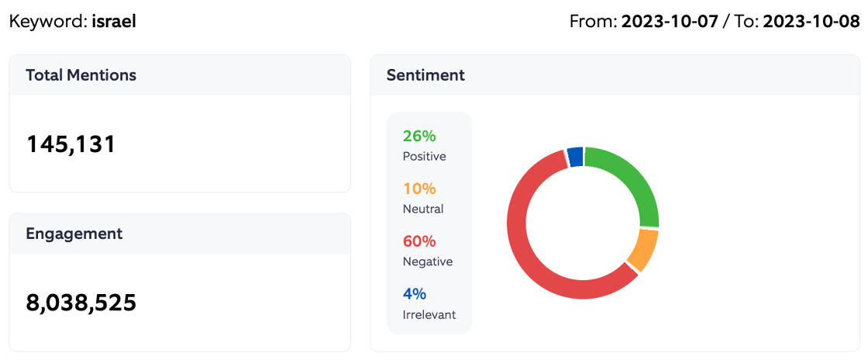Select the Positive legend label

424,156
